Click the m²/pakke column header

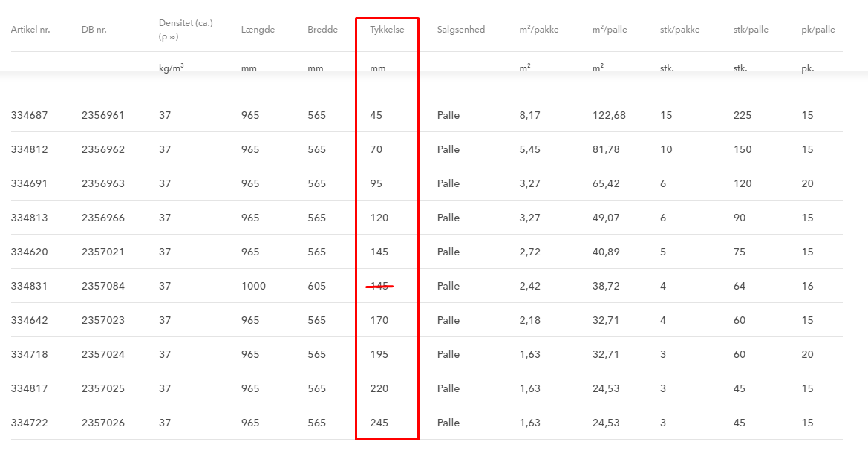(539, 30)
